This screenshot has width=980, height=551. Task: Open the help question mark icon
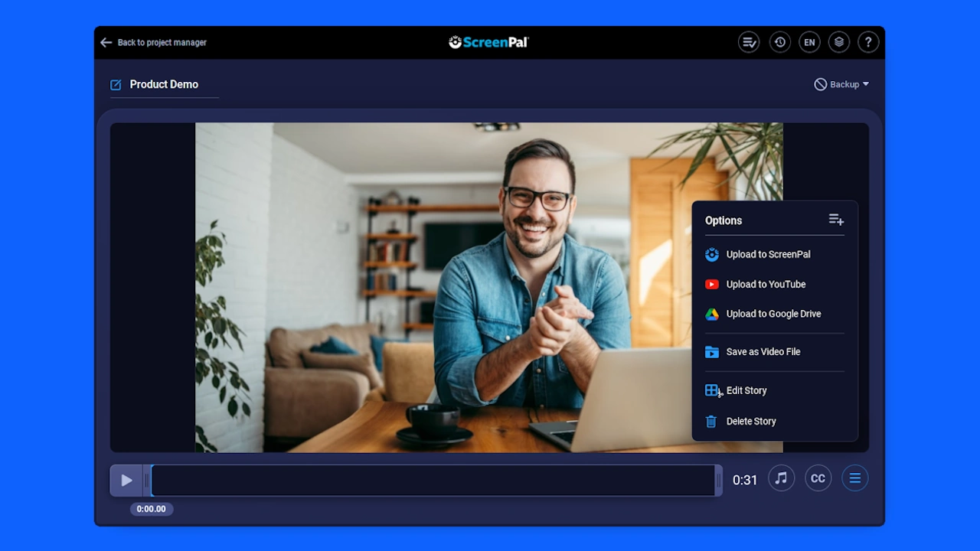point(868,42)
